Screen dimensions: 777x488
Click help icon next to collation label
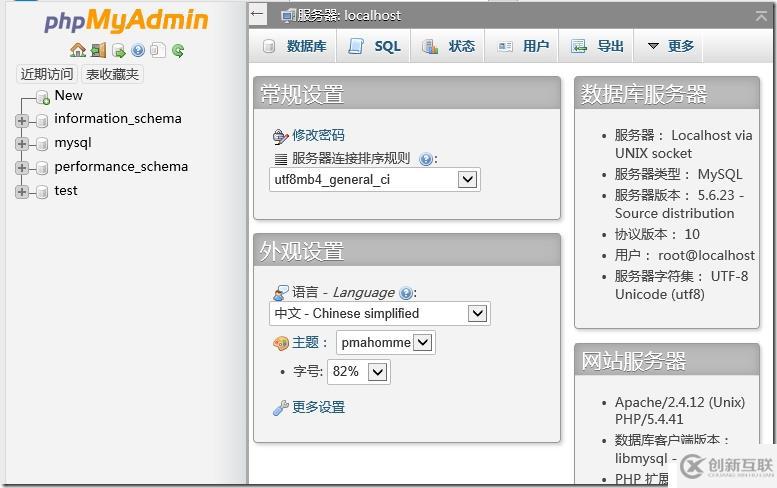[425, 159]
